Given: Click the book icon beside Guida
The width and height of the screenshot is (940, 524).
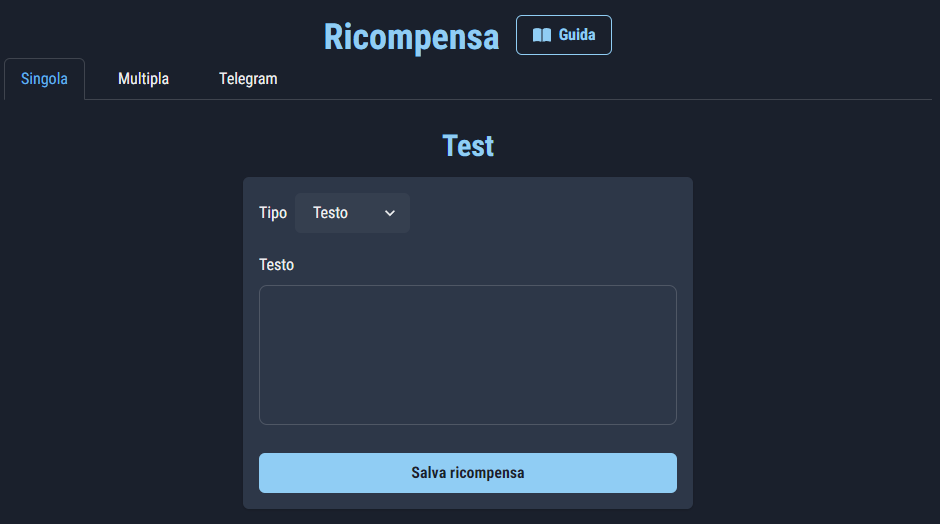Looking at the screenshot, I should tap(542, 35).
